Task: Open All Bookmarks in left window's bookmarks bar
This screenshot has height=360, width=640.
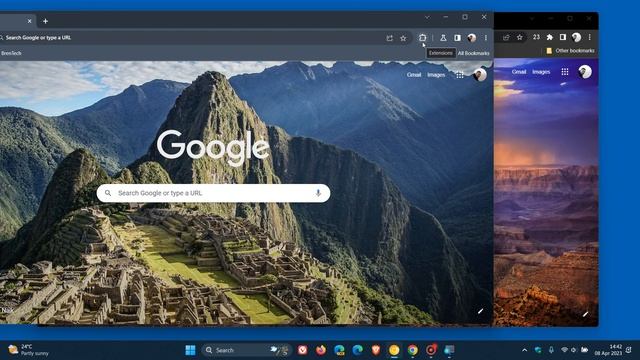Action: click(x=473, y=53)
